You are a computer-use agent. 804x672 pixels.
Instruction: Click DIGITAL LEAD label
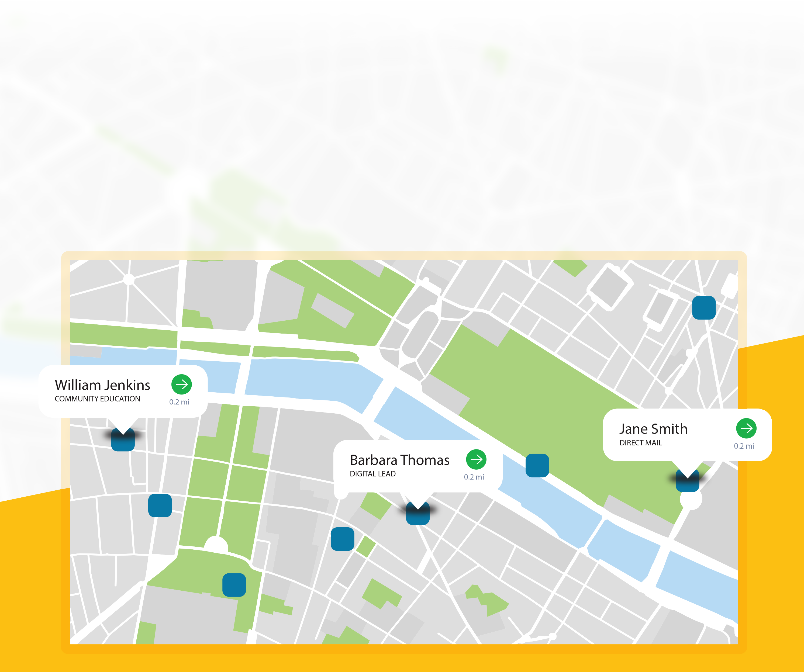373,474
